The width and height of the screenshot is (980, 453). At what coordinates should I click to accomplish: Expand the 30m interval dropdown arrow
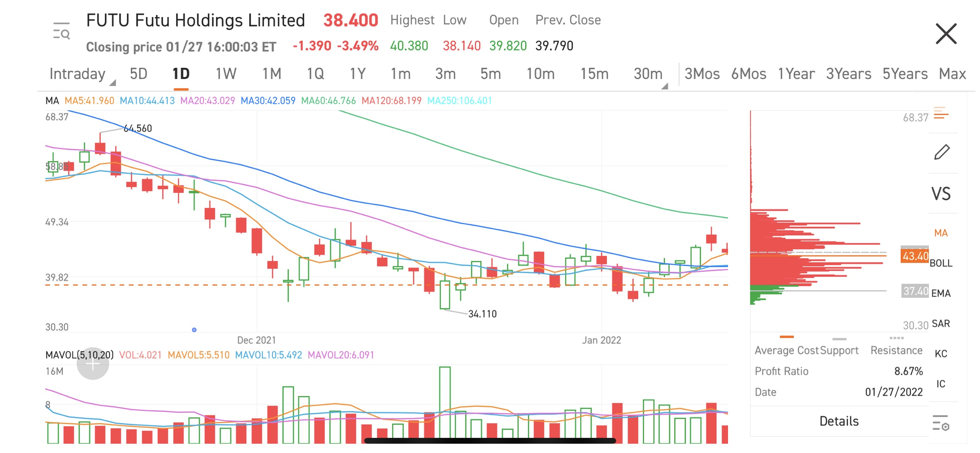(x=665, y=86)
